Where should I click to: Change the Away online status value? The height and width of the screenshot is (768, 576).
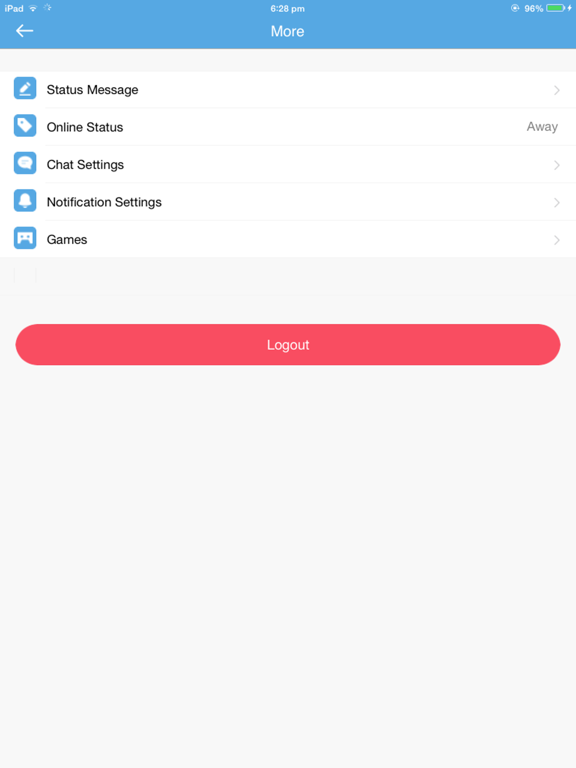pyautogui.click(x=542, y=127)
